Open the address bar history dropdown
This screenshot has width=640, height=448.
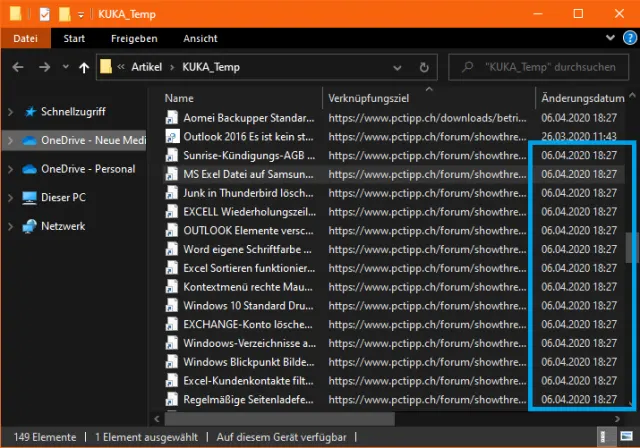408,68
